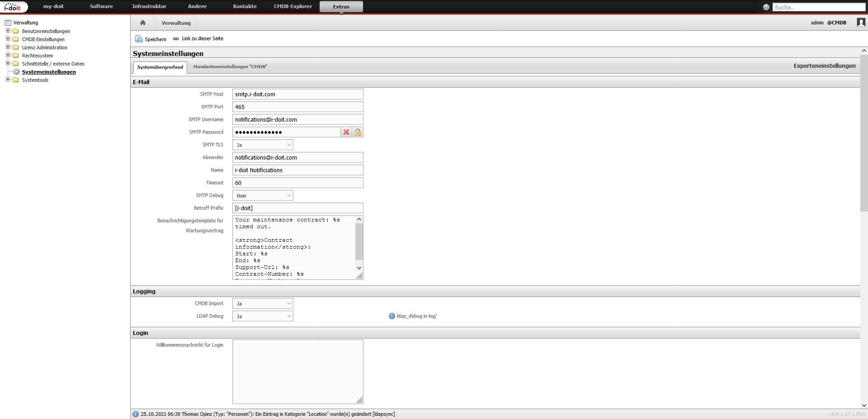The width and height of the screenshot is (868, 419).
Task: Click the Benutzereinstellungen folder icon
Action: [16, 31]
